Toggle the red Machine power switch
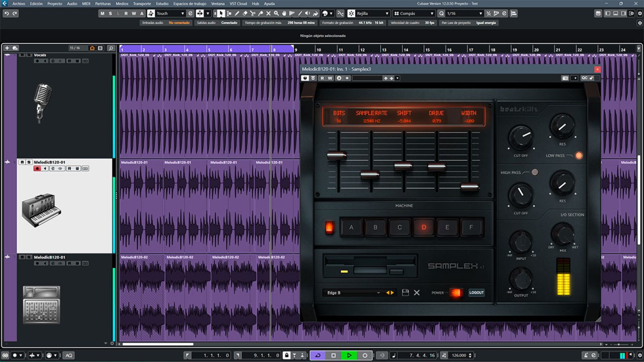The width and height of the screenshot is (644, 362). point(330,228)
